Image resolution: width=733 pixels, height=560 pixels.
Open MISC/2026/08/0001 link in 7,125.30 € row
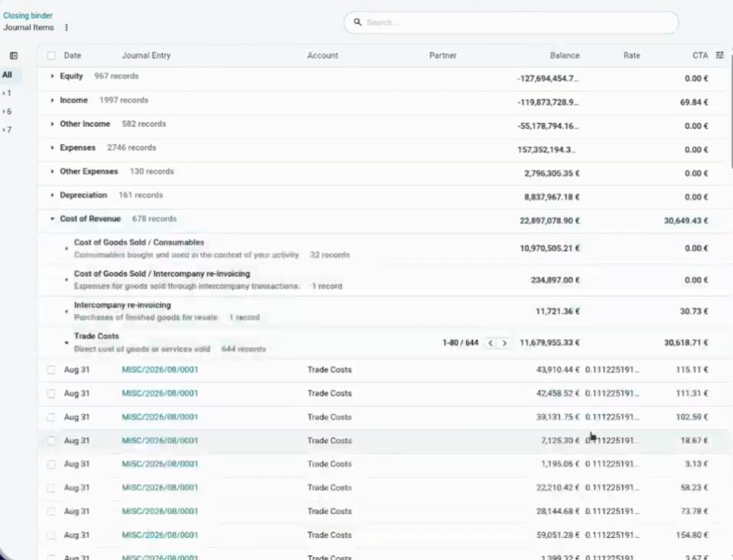160,441
